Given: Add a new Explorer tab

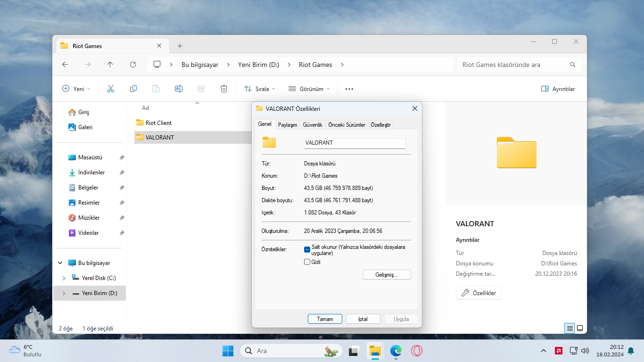Looking at the screenshot, I should pyautogui.click(x=180, y=46).
